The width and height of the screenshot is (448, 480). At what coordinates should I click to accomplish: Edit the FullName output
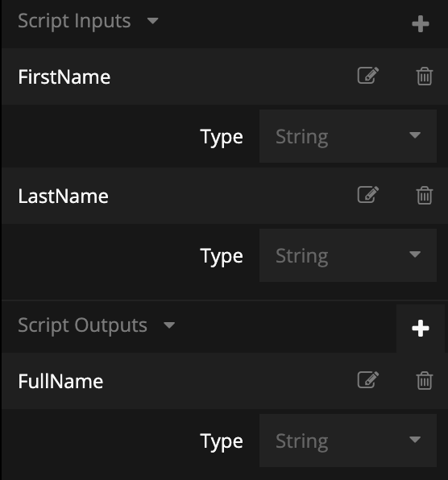(x=367, y=380)
